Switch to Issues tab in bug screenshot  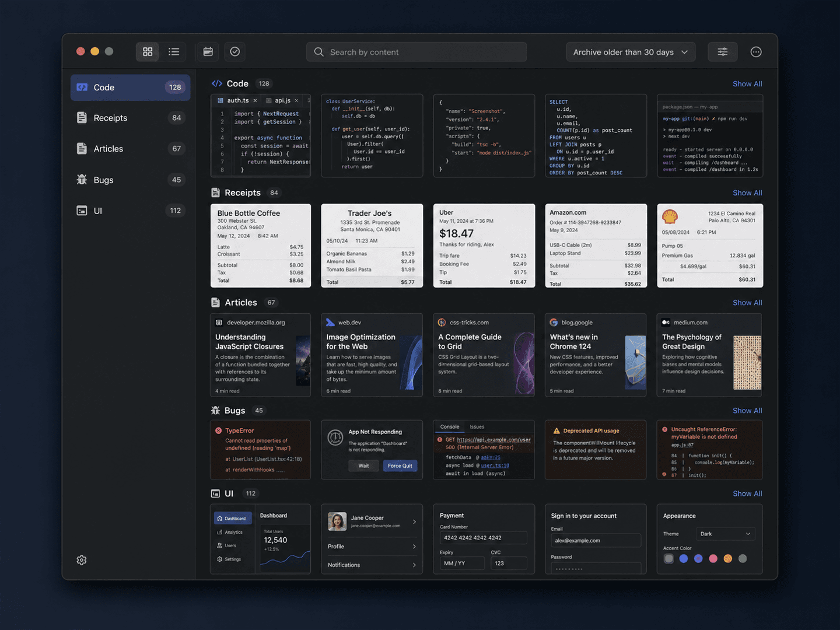[x=477, y=427]
